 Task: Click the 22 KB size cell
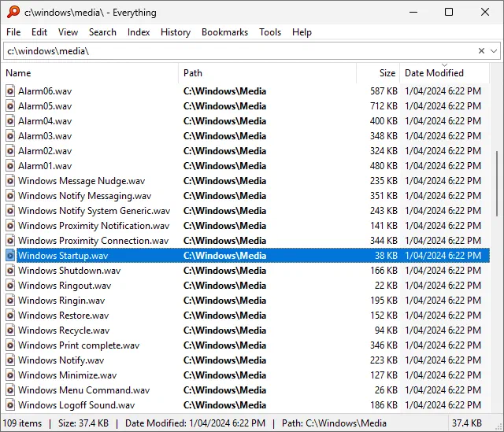(x=386, y=286)
